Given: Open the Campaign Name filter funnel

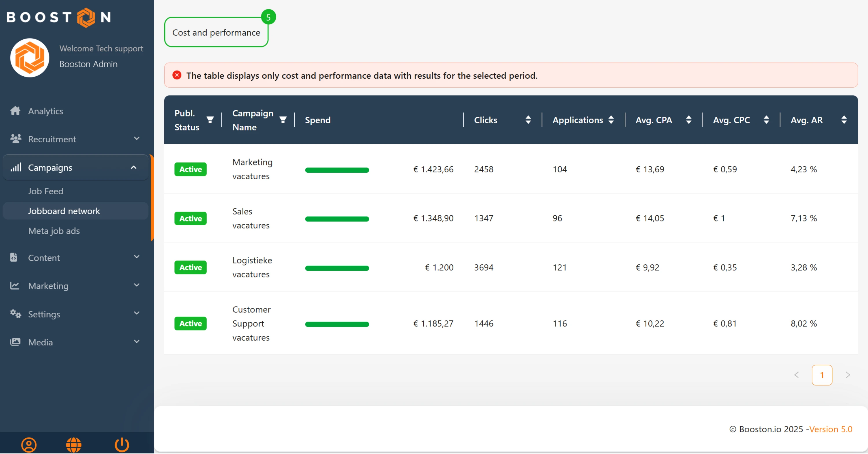Looking at the screenshot, I should pos(283,120).
